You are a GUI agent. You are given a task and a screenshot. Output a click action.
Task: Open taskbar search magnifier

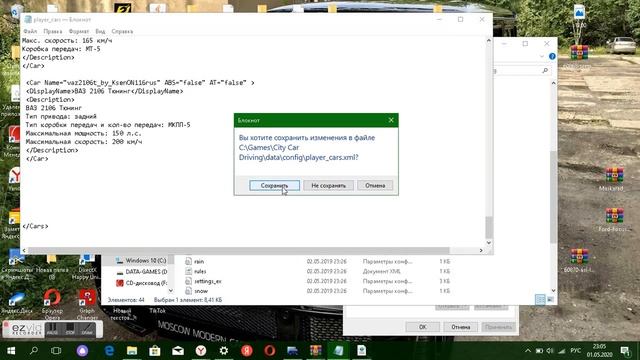click(34, 351)
